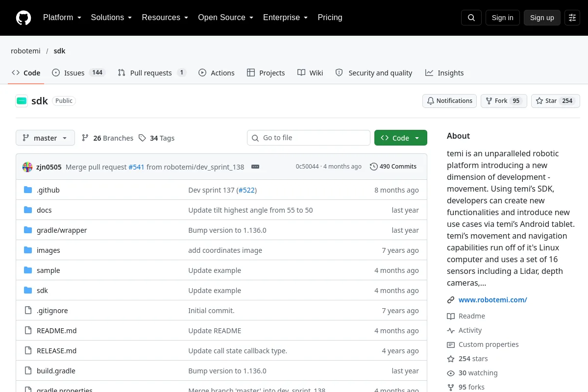
Task: Click the Readme book icon
Action: coord(451,317)
